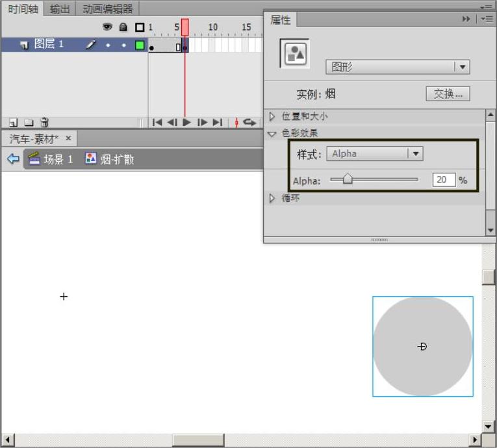The height and width of the screenshot is (448, 497).
Task: Click the 交换... button
Action: 448,93
